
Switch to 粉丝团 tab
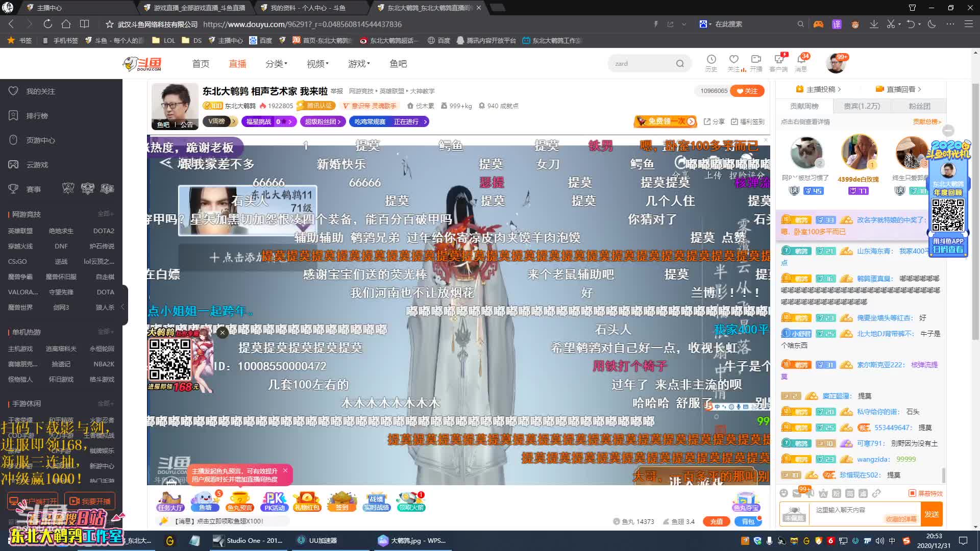tap(919, 106)
